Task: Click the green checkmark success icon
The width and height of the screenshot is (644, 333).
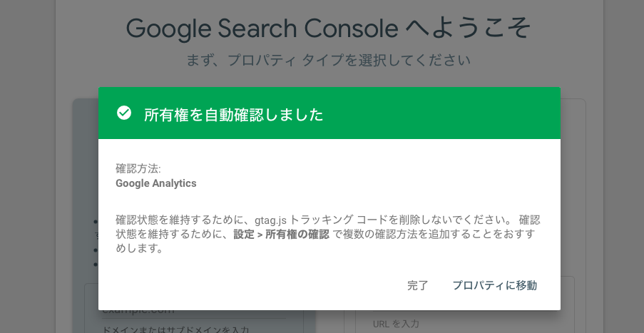Action: pos(124,113)
